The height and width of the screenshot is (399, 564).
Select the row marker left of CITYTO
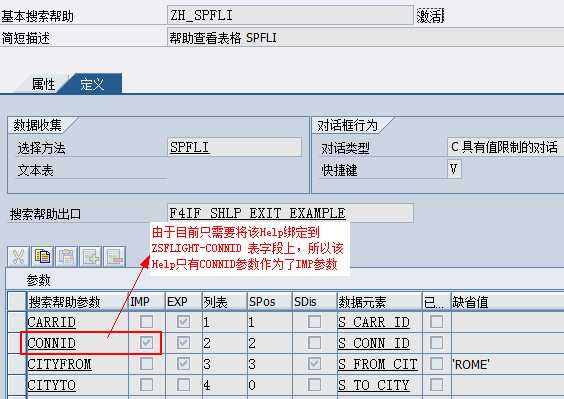[x=17, y=385]
